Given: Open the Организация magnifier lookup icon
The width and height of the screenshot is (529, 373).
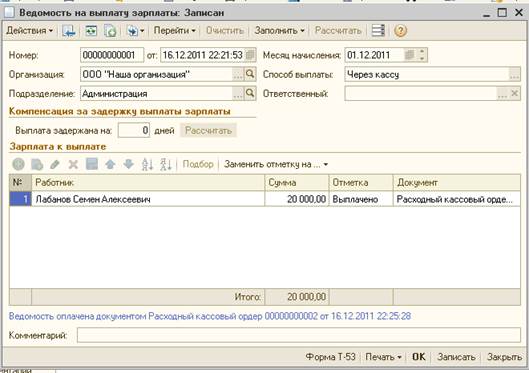Looking at the screenshot, I should 250,74.
